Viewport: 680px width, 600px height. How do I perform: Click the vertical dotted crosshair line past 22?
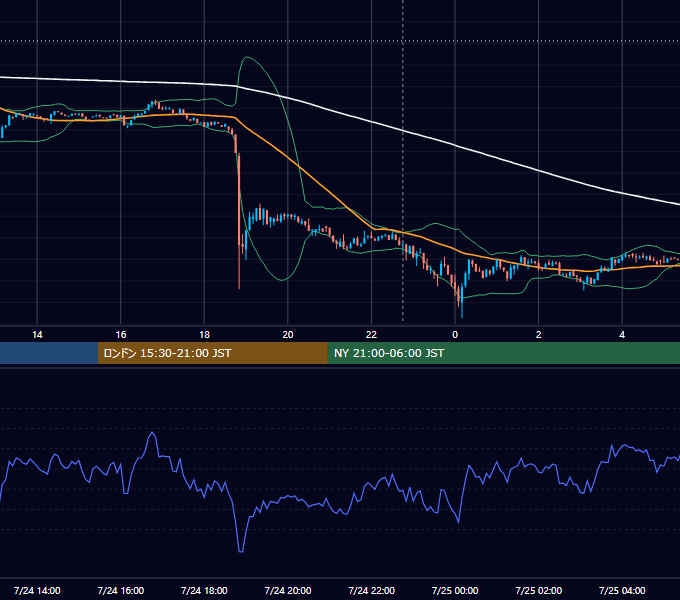pyautogui.click(x=403, y=160)
